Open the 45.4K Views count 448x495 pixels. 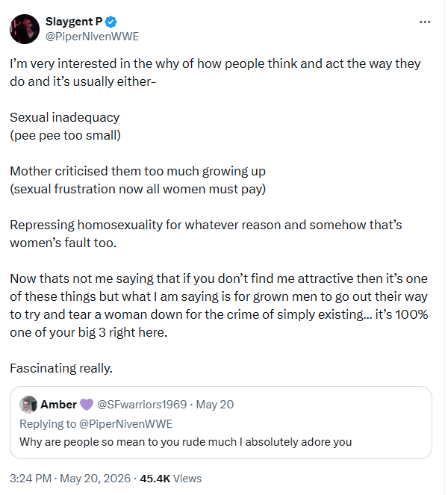170,479
